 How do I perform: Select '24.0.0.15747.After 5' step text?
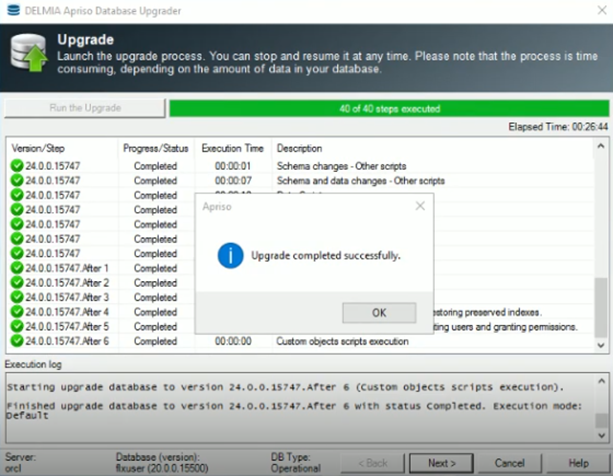tap(67, 326)
